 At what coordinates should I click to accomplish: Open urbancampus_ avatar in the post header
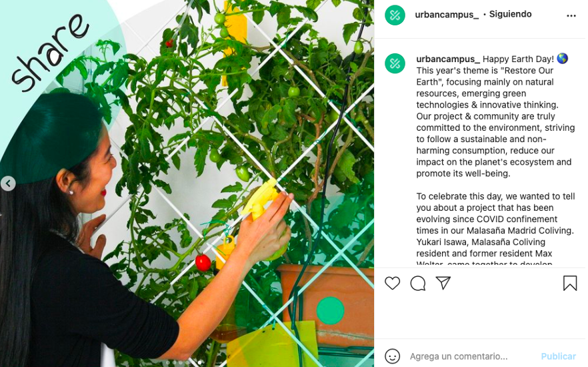[x=395, y=15]
